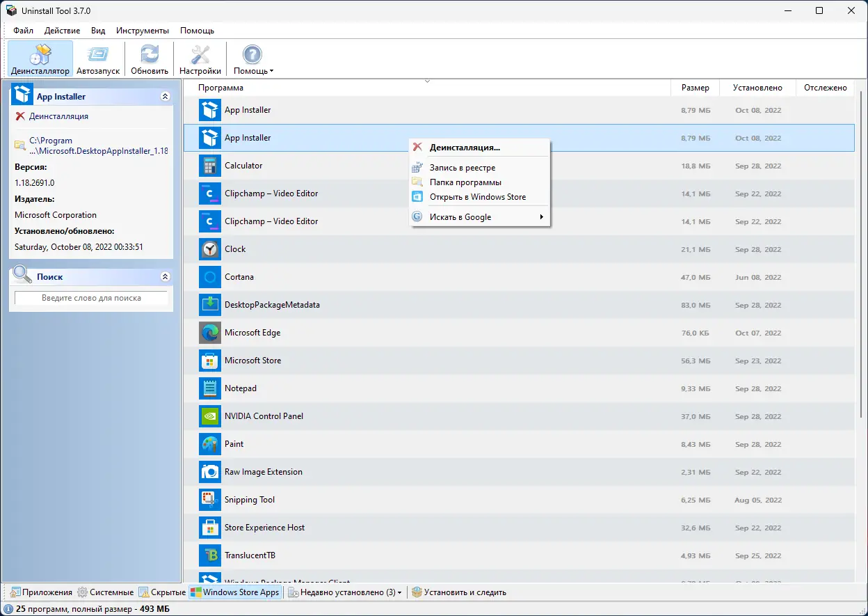The height and width of the screenshot is (616, 868).
Task: Click Установить и следить button
Action: [459, 592]
